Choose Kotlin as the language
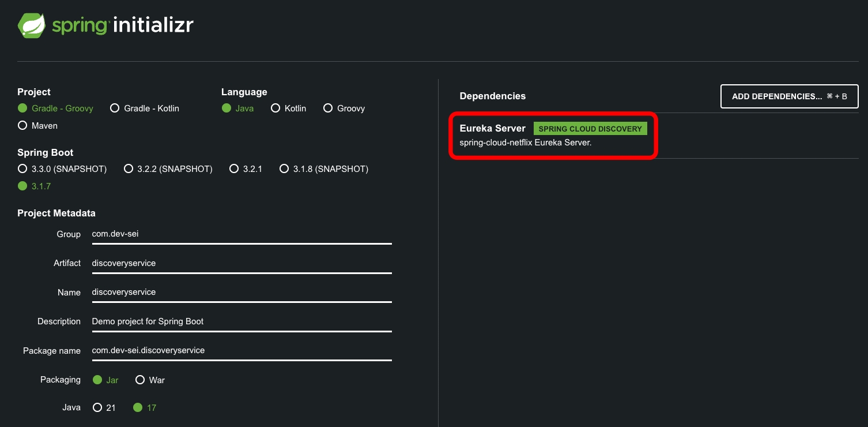868x427 pixels. click(289, 108)
